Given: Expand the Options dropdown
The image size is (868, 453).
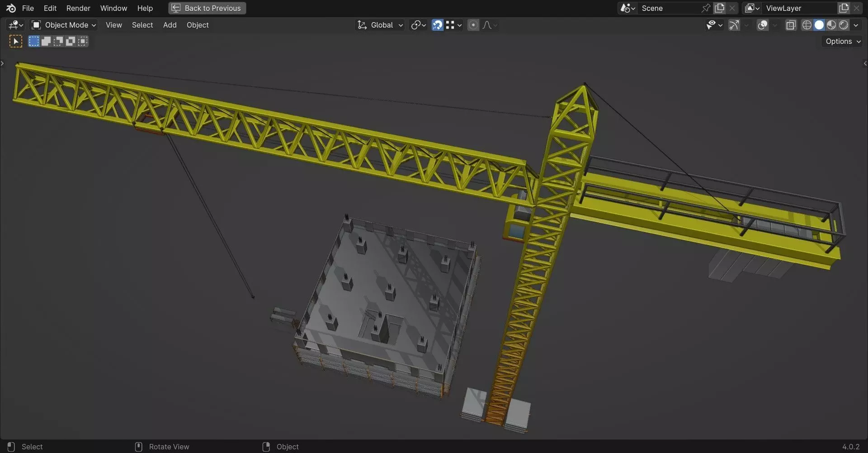Looking at the screenshot, I should [x=843, y=41].
